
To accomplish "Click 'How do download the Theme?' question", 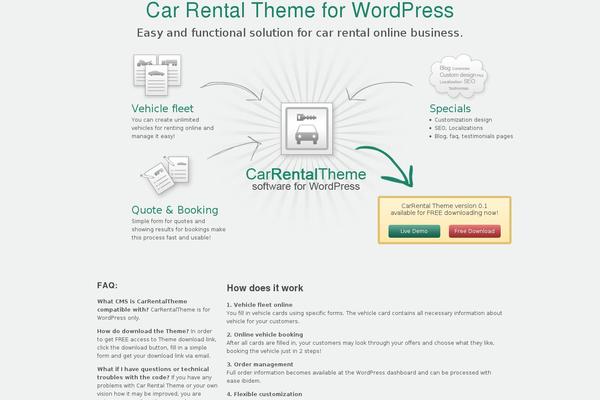I will pos(143,331).
